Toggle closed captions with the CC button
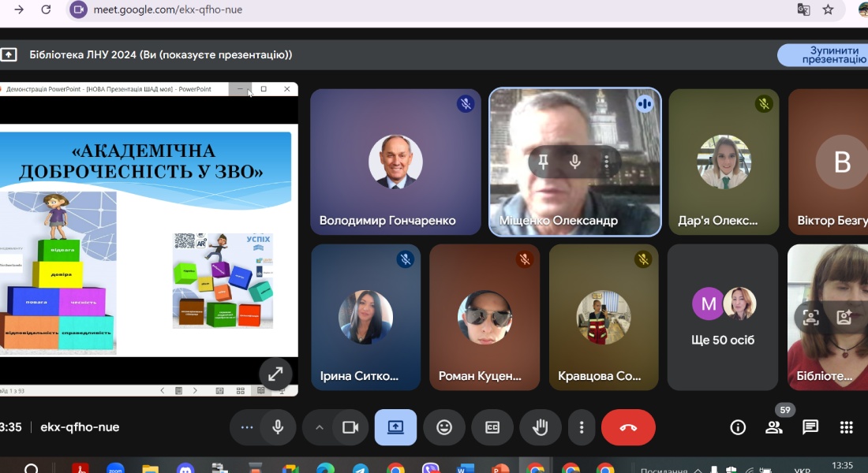Viewport: 868px width, 473px height. pyautogui.click(x=492, y=427)
